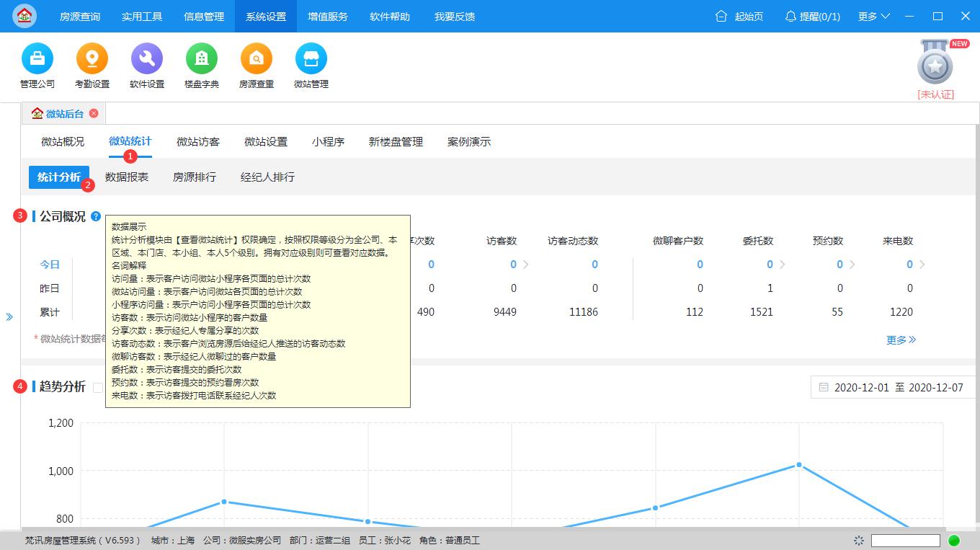Switch to the 微站访客 tab
Viewport: 980px width, 550px height.
click(x=198, y=142)
